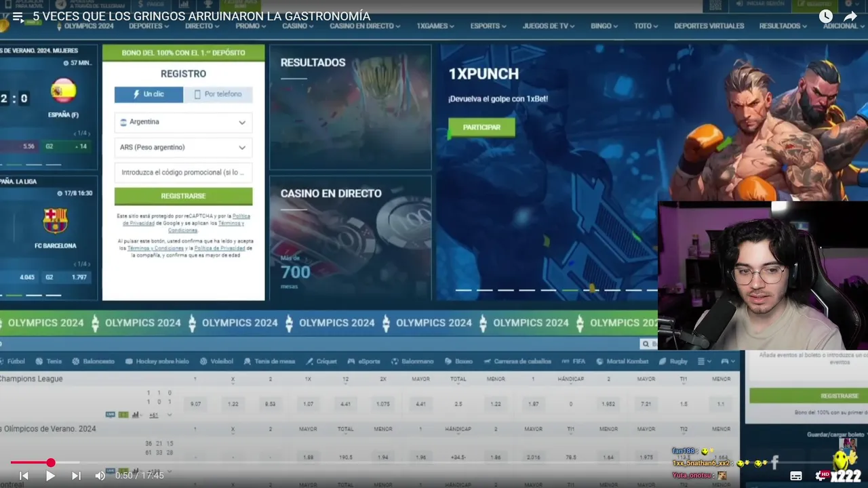
Task: Open DEPORTES VIRTUALES in navigation
Action: (x=709, y=26)
